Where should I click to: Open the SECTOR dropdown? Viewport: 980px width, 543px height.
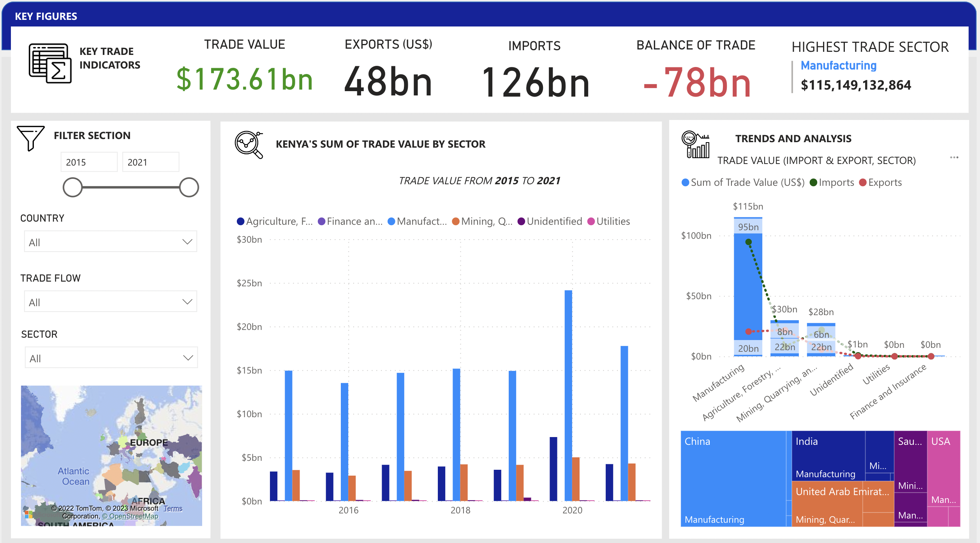pos(111,358)
